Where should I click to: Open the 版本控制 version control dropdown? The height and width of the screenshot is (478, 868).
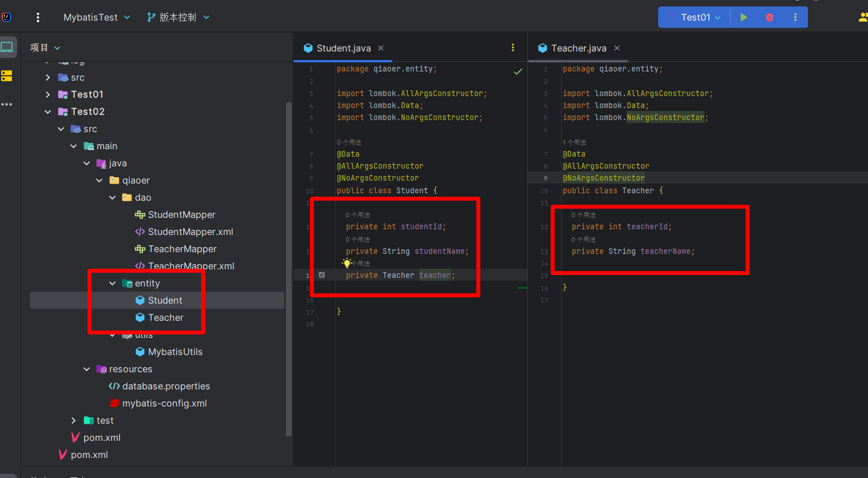pyautogui.click(x=178, y=17)
